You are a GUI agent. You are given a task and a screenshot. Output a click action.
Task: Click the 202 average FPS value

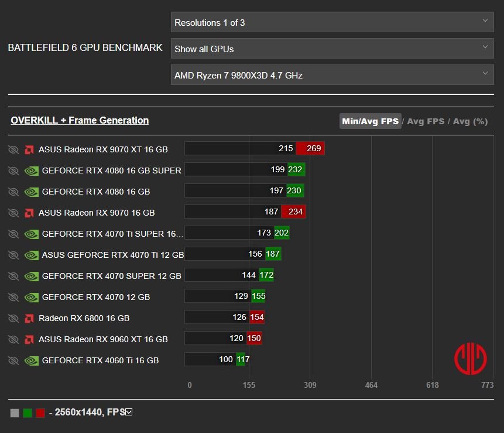281,233
